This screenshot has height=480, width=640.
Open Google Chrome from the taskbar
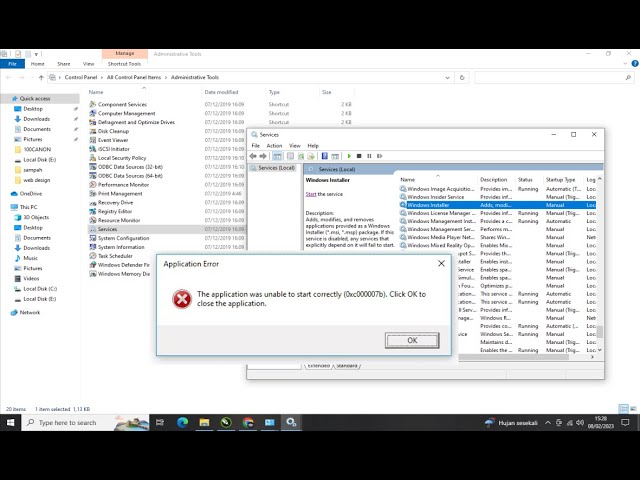[x=248, y=422]
